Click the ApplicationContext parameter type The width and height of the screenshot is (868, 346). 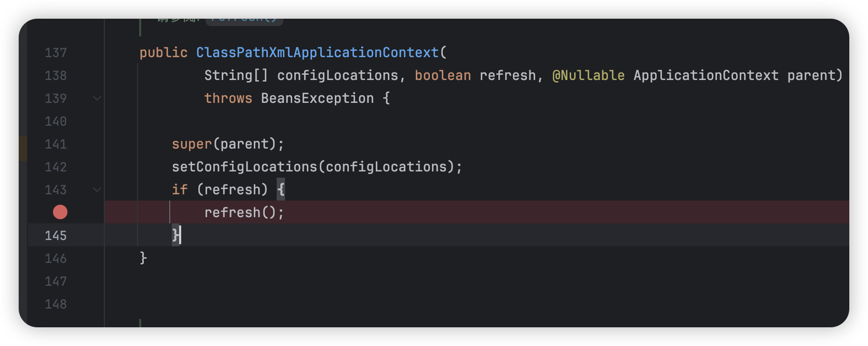(x=706, y=75)
